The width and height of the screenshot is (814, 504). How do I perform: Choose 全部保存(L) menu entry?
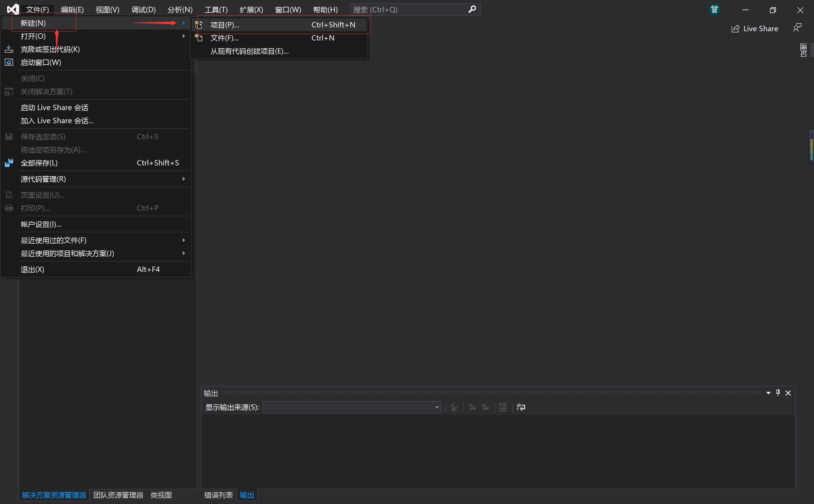click(96, 163)
